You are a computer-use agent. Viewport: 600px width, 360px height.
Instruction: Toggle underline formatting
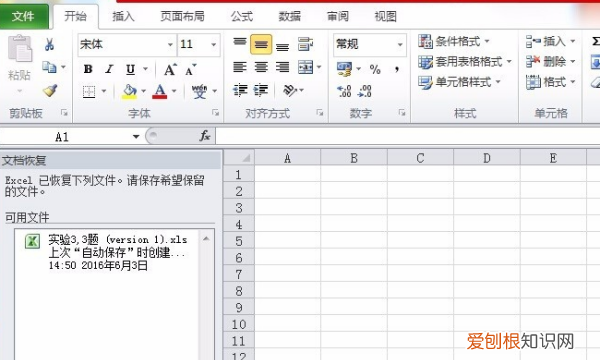point(130,69)
